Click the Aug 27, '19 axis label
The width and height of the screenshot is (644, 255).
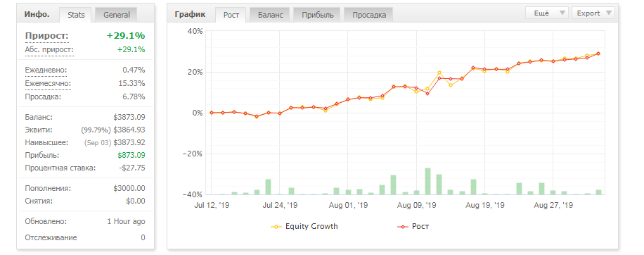coord(554,205)
